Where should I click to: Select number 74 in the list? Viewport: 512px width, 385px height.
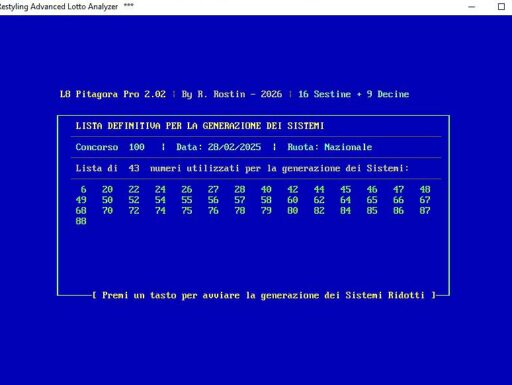click(x=160, y=211)
